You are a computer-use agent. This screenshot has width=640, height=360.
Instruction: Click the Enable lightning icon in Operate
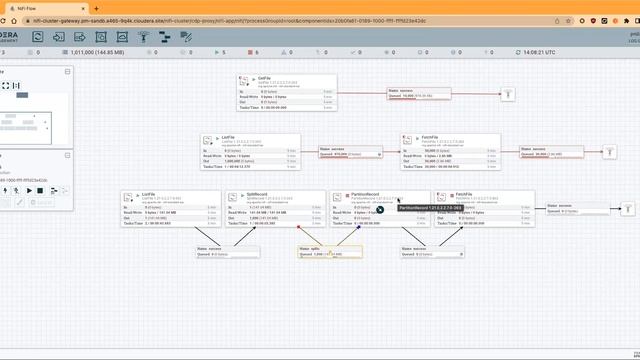pos(5,191)
